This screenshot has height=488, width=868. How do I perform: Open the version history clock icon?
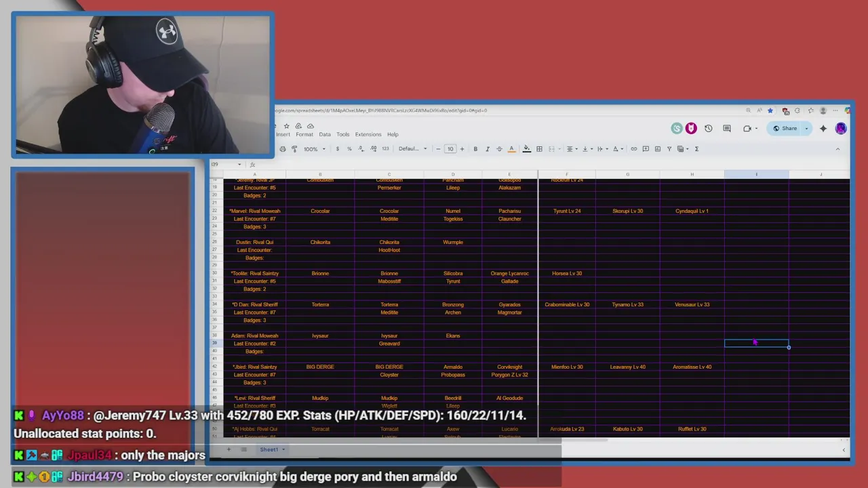[709, 129]
